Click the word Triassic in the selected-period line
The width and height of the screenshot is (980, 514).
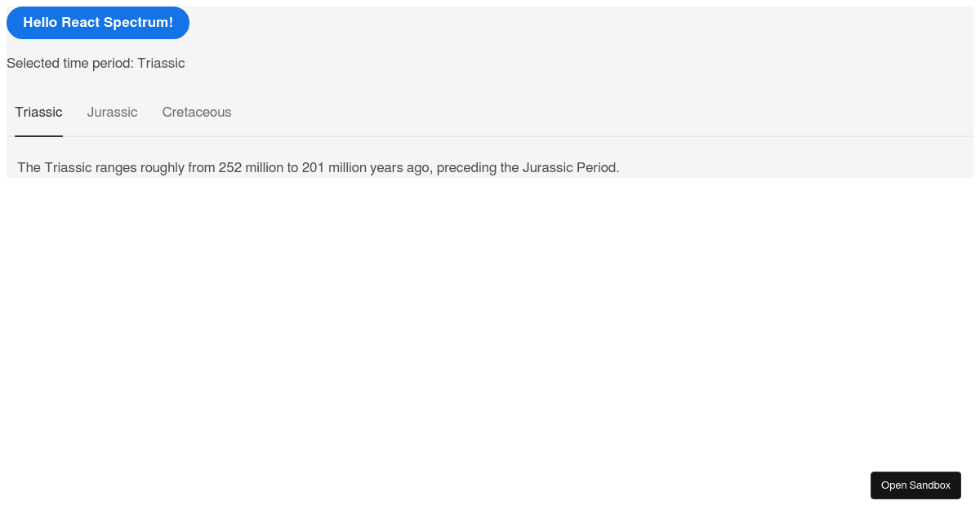(x=161, y=64)
